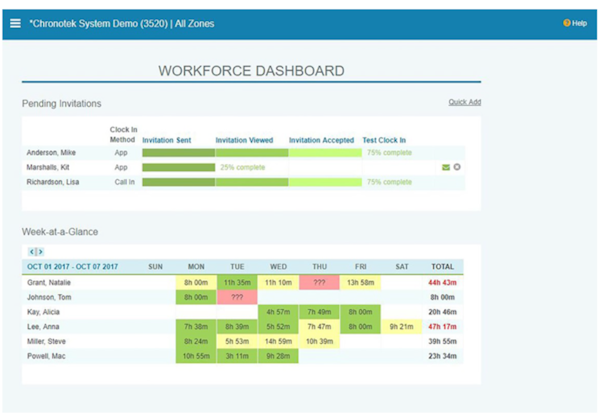This screenshot has height=415, width=600.
Task: Click Marshalls, Kit progress bar
Action: (x=179, y=168)
